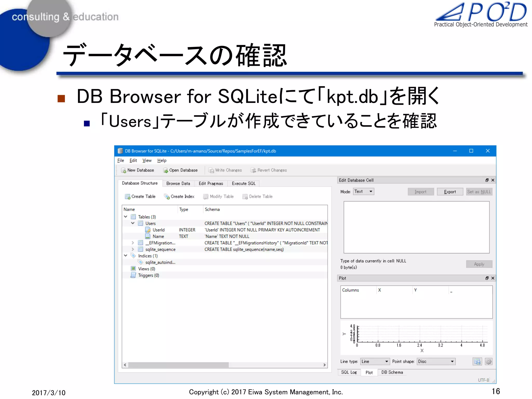
Task: Open the File menu
Action: pos(121,160)
